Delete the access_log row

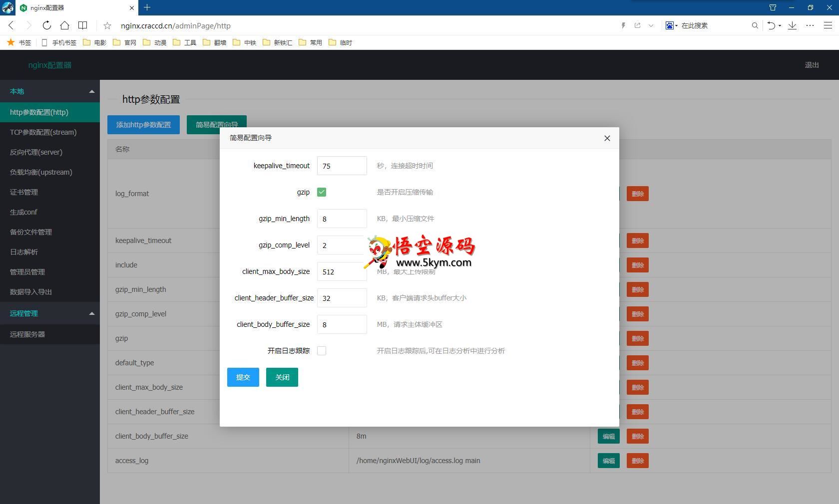(x=638, y=461)
